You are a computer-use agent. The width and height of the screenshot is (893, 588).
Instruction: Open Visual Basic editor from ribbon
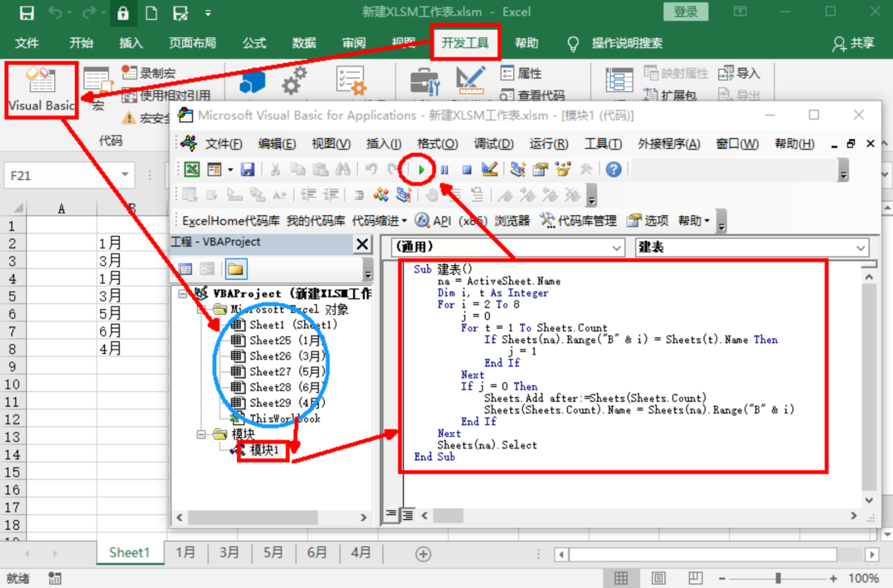click(x=41, y=90)
